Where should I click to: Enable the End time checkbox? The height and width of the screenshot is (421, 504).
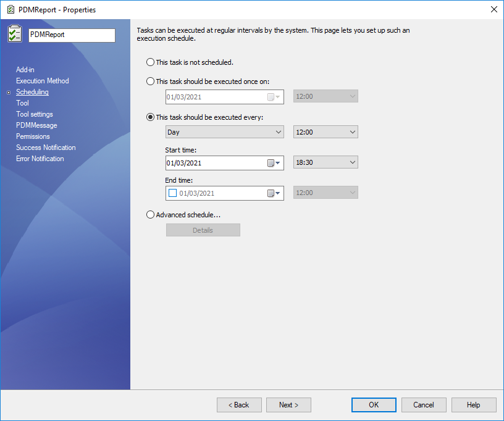coord(173,193)
